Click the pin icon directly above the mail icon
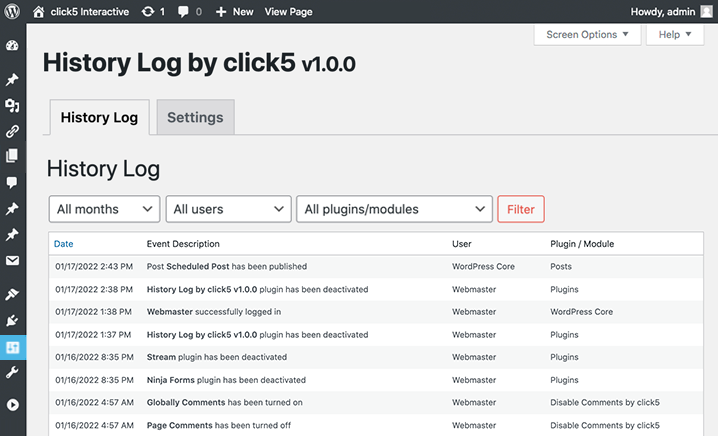Image resolution: width=718 pixels, height=436 pixels. click(x=12, y=234)
